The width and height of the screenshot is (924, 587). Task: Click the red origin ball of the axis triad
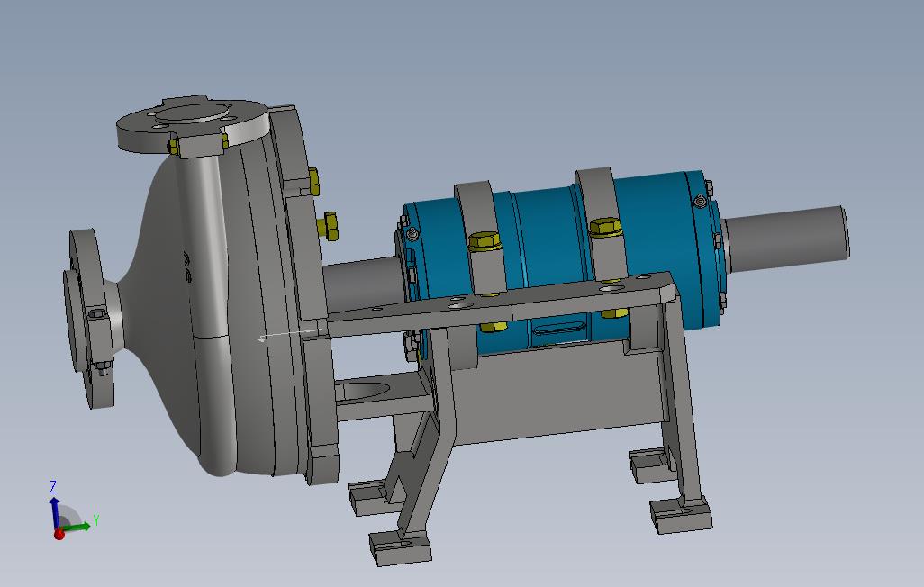[x=59, y=534]
